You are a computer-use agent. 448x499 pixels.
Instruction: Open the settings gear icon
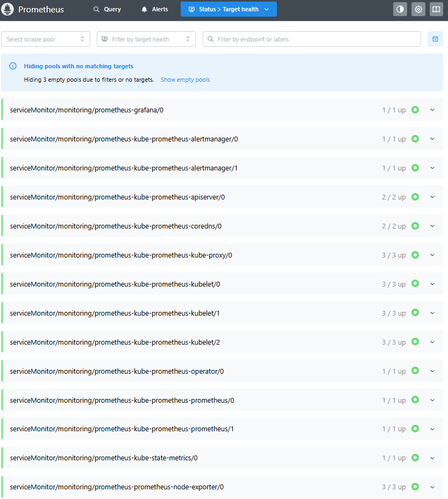(418, 9)
